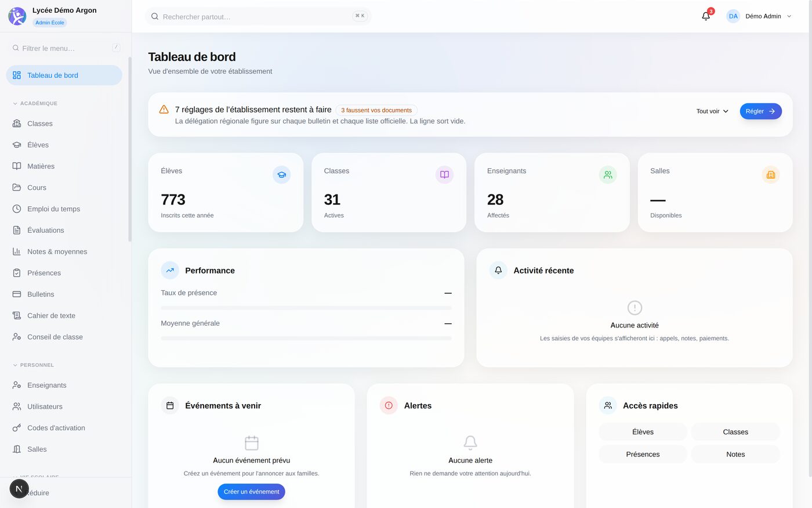Click the round N badge icon
Viewport: 812px width, 508px height.
click(19, 489)
